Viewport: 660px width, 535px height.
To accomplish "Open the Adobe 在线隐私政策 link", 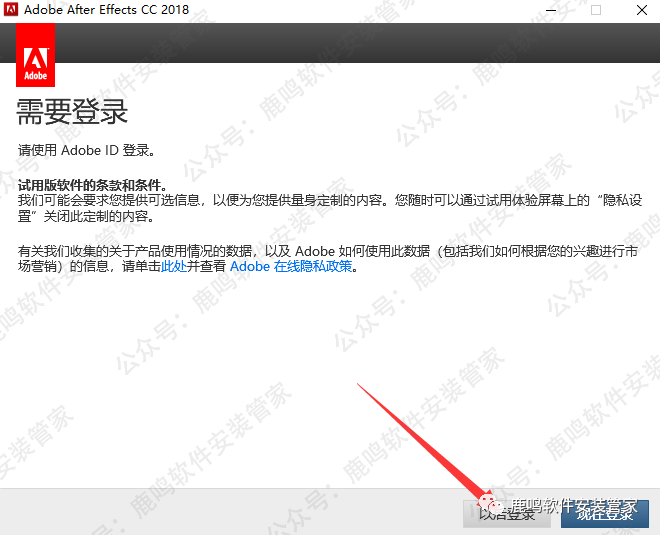I will pos(291,266).
